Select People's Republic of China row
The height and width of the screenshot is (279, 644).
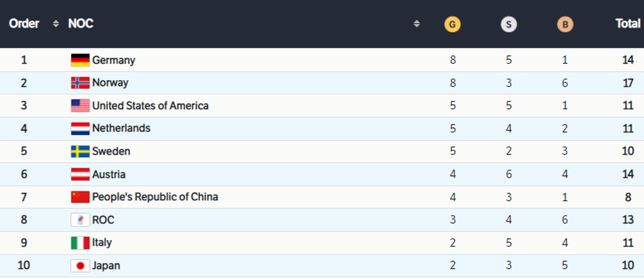322,197
